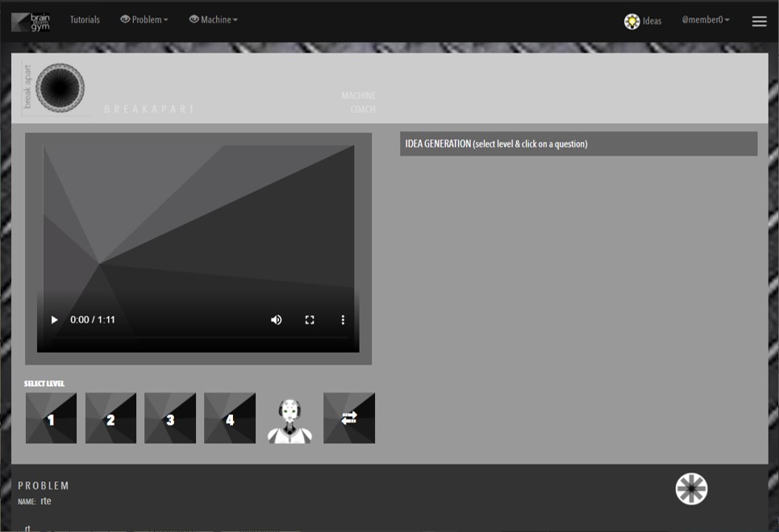Select level 4 tile

tap(230, 418)
